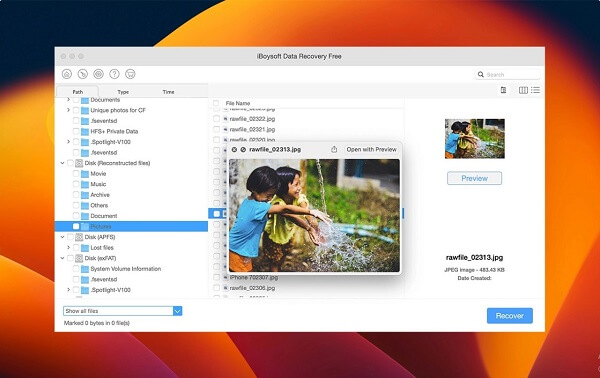Collapse the Disk (APFS) node
Screen dimensions: 600x378
[x=62, y=237]
